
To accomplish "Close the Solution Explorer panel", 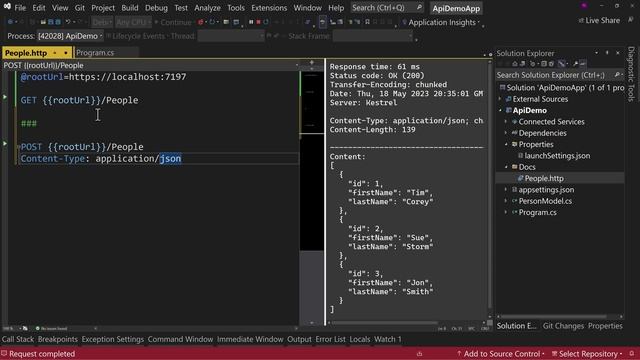I will tap(618, 53).
